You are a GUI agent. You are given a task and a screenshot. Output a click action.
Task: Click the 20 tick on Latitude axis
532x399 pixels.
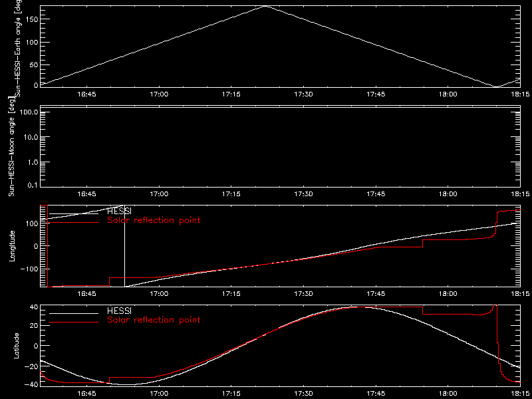tap(33, 326)
